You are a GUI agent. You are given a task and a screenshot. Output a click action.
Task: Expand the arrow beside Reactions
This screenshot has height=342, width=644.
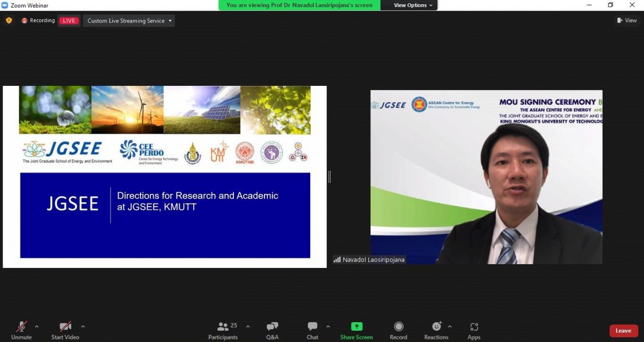[450, 326]
